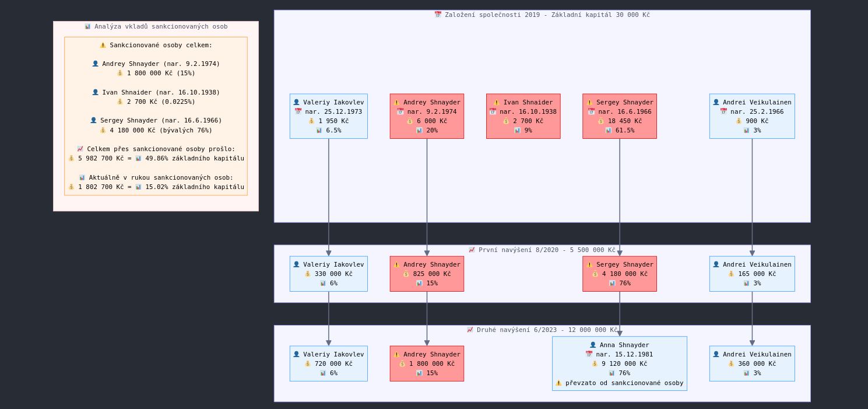Screen dimensions: 868x409
Task: Click the Andrey Shnayder 6 000 Kč founding node
Action: coord(427,116)
